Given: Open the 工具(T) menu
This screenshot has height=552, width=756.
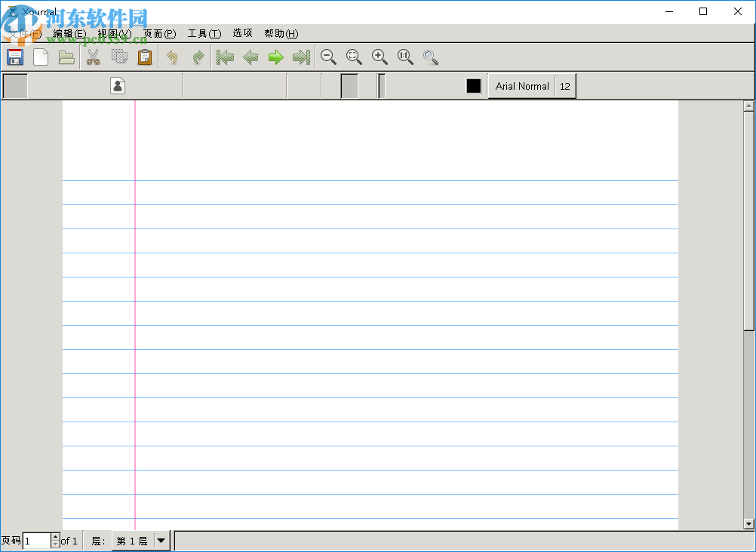Looking at the screenshot, I should (204, 33).
